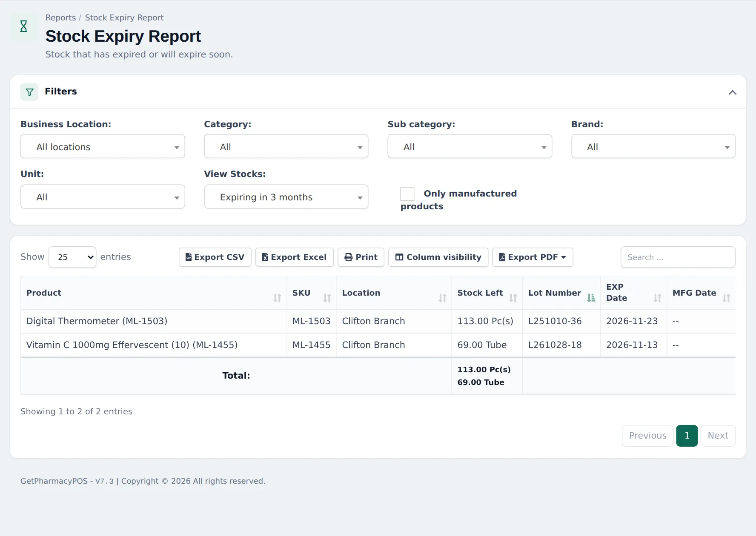Sort by MFG Date arrows icon
The height and width of the screenshot is (536, 756).
tap(726, 298)
